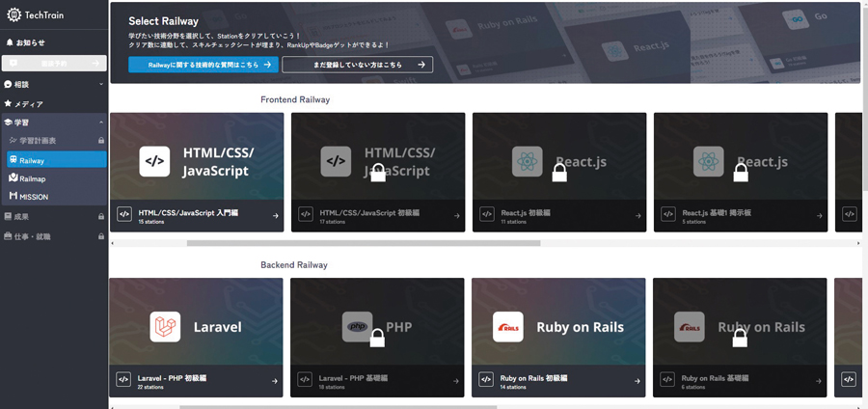Open the Laravel - PHP 初級編 card
This screenshot has width=868, height=409.
click(x=196, y=337)
